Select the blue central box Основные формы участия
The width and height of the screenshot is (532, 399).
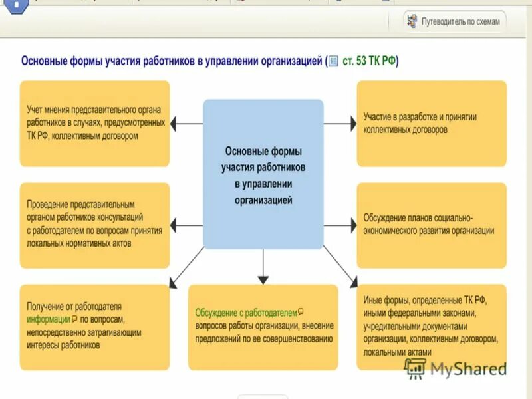263,174
